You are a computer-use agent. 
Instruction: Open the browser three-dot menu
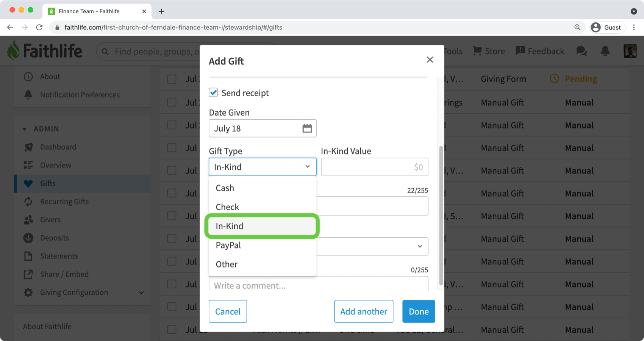634,27
